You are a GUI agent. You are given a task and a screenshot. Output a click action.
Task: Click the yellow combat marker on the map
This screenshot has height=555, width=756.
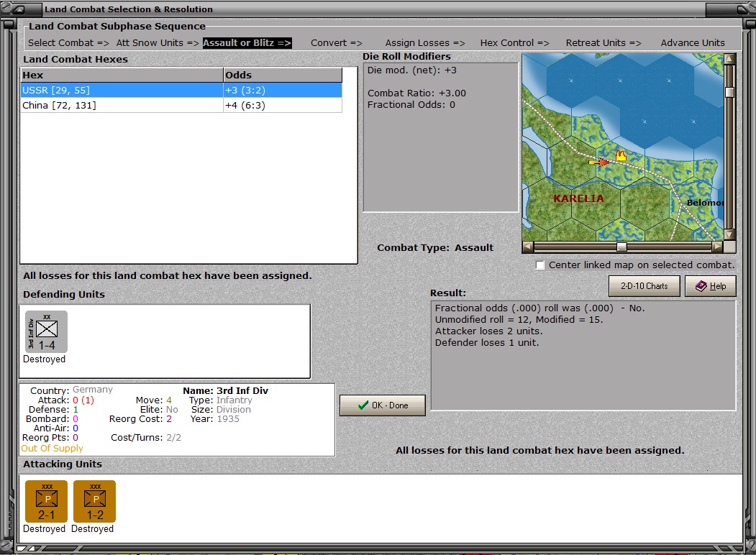[620, 155]
